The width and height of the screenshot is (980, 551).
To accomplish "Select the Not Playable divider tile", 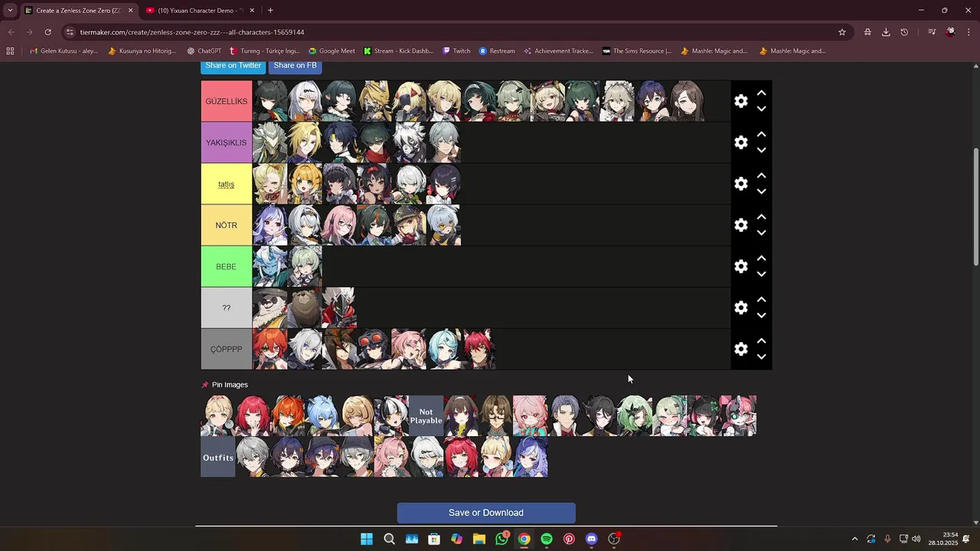I will [426, 416].
